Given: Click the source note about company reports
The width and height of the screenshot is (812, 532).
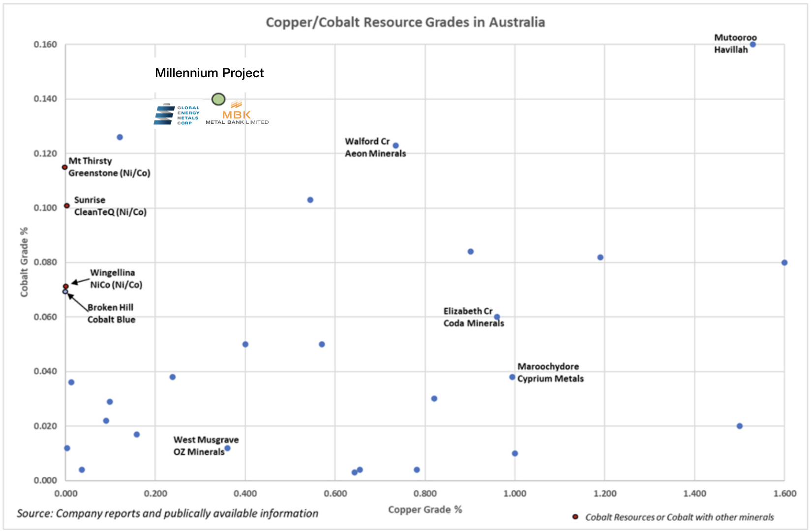Looking at the screenshot, I should click(167, 513).
